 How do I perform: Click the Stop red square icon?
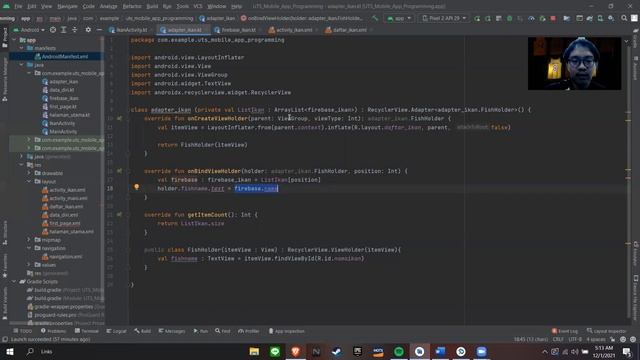(553, 18)
